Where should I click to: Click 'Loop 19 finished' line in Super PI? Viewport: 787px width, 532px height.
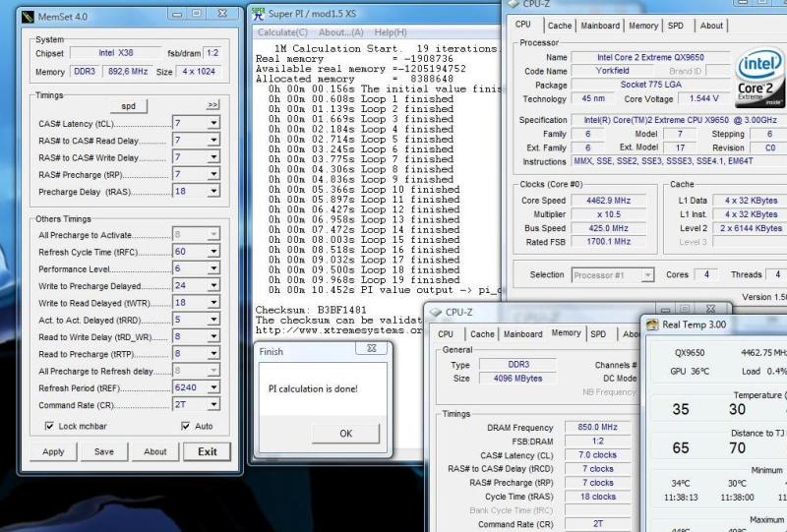click(364, 280)
